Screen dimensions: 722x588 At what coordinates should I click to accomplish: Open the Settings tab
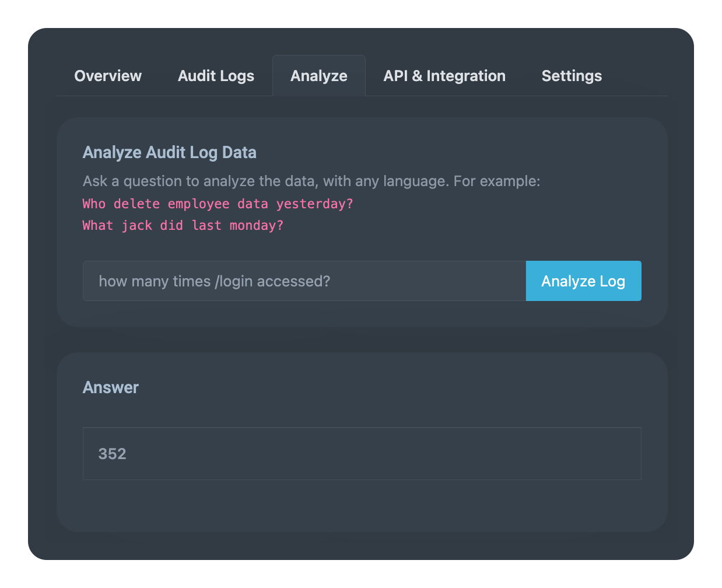(x=571, y=76)
